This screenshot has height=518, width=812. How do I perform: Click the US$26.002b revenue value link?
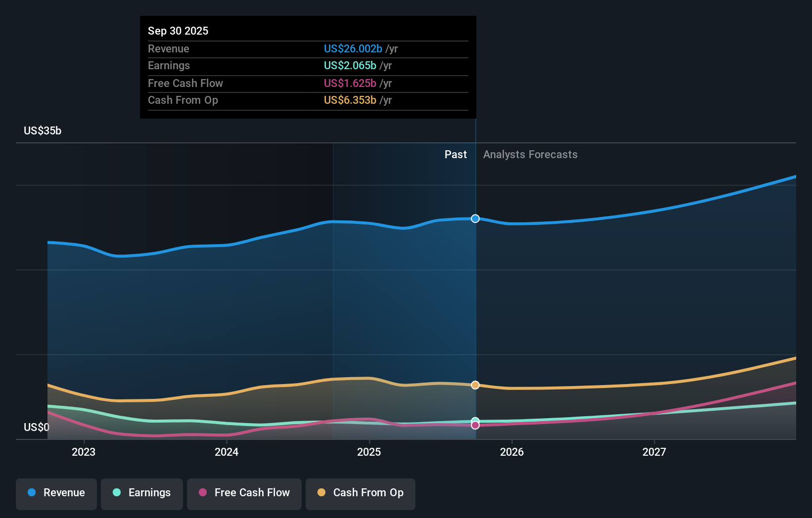point(353,48)
